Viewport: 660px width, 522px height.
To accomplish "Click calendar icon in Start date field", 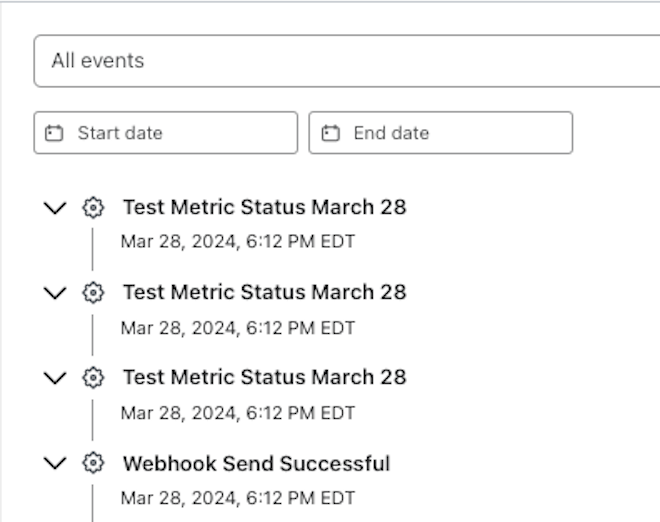I will tap(54, 133).
